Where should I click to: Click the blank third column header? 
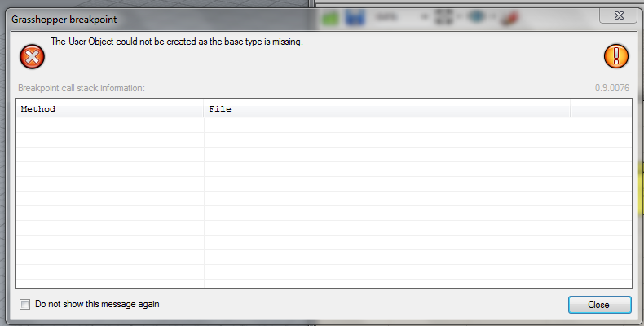pyautogui.click(x=601, y=109)
